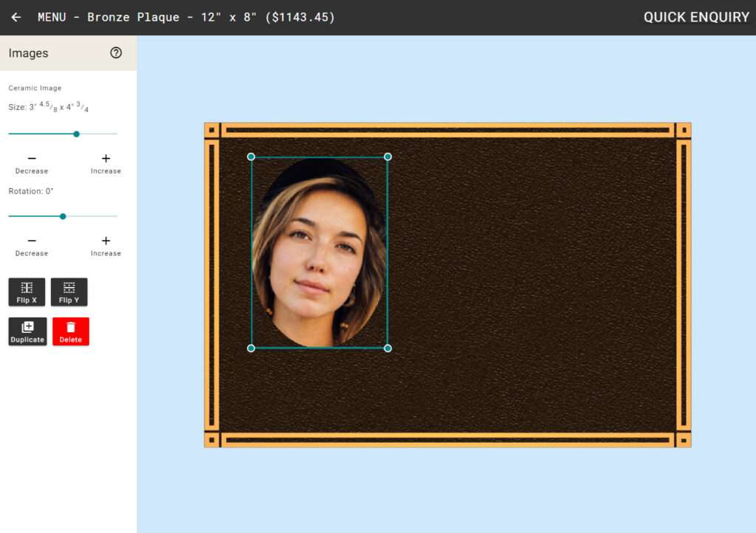Screen dimensions: 756x533
Task: Delete the selected ceramic image
Action: (71, 331)
